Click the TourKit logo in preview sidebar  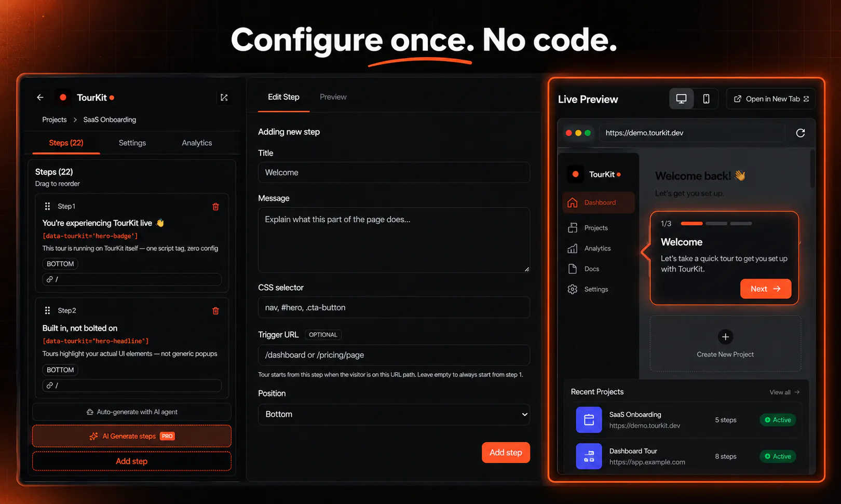(575, 174)
